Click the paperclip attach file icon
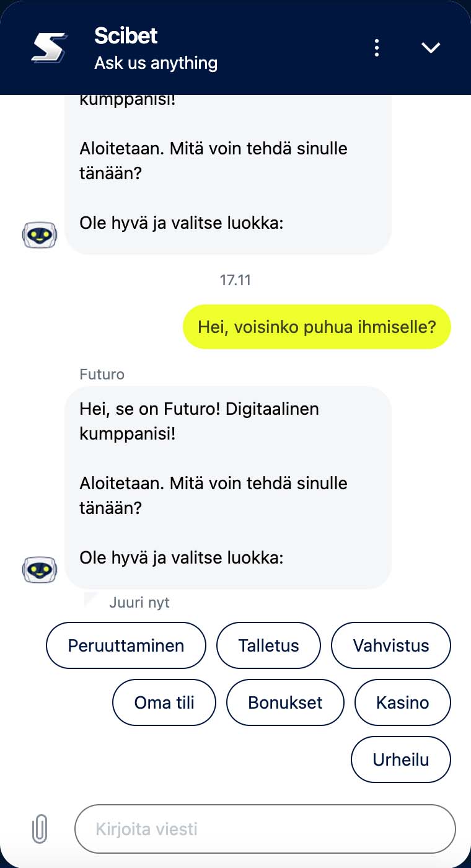The width and height of the screenshot is (471, 868). (40, 828)
